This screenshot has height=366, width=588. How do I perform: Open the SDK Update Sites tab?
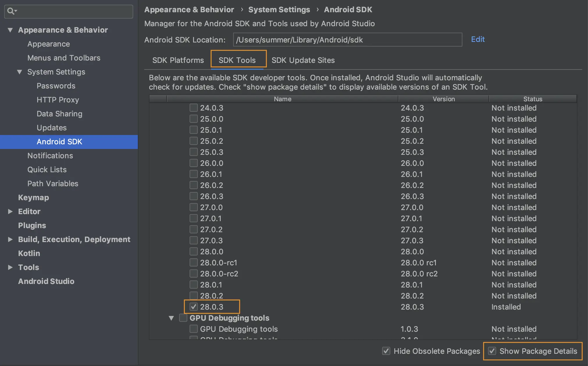(x=303, y=60)
